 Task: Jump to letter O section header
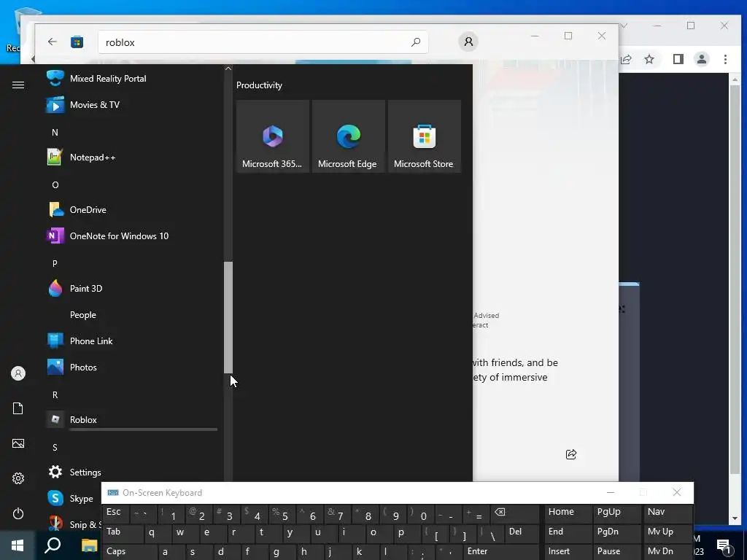point(55,184)
